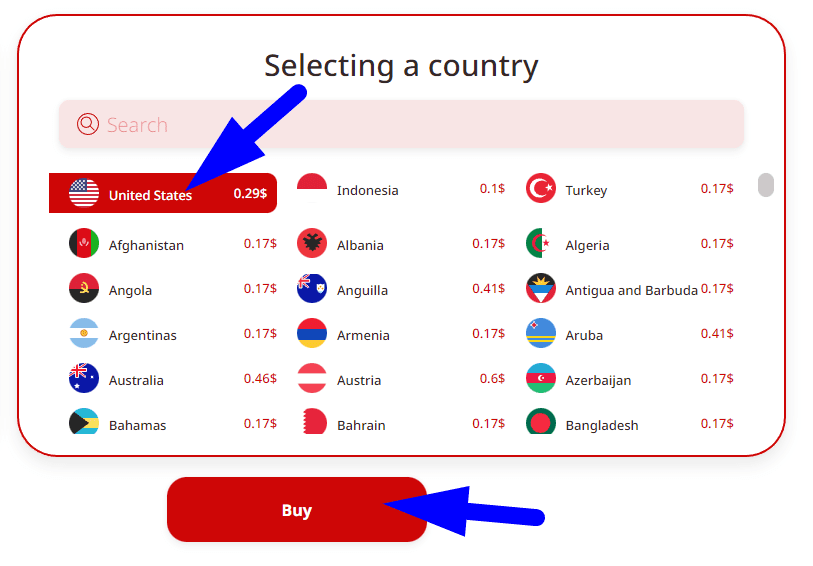The width and height of the screenshot is (813, 566).
Task: Click the Bangladesh flag icon
Action: [541, 423]
